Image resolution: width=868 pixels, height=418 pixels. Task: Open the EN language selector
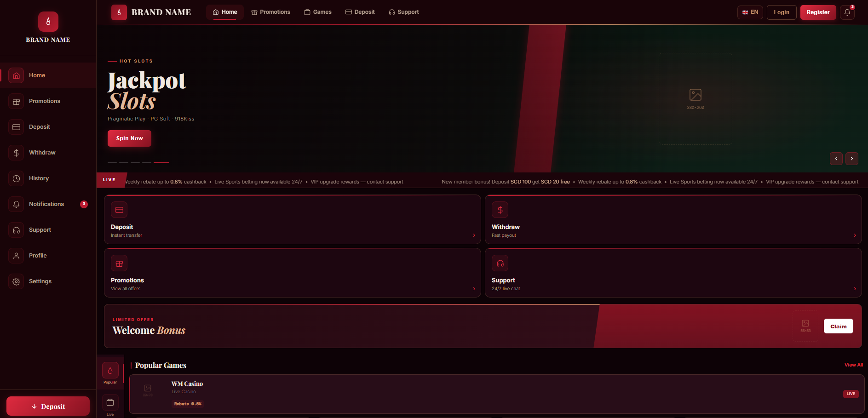[750, 12]
